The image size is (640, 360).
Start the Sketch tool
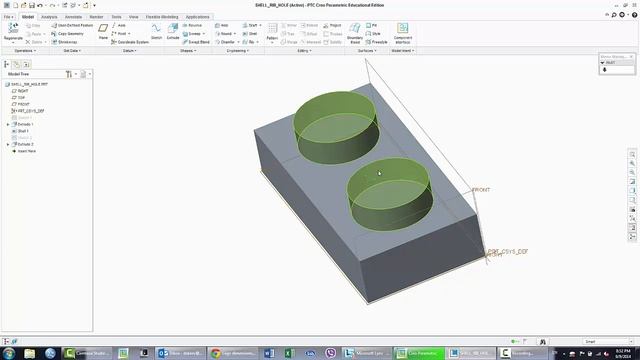[x=156, y=31]
